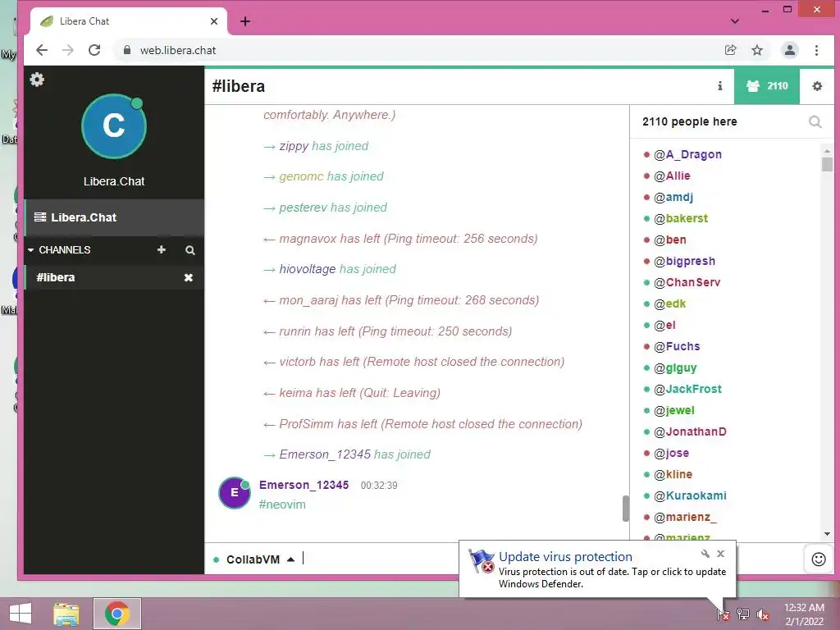Open notification options wrench icon

point(705,554)
